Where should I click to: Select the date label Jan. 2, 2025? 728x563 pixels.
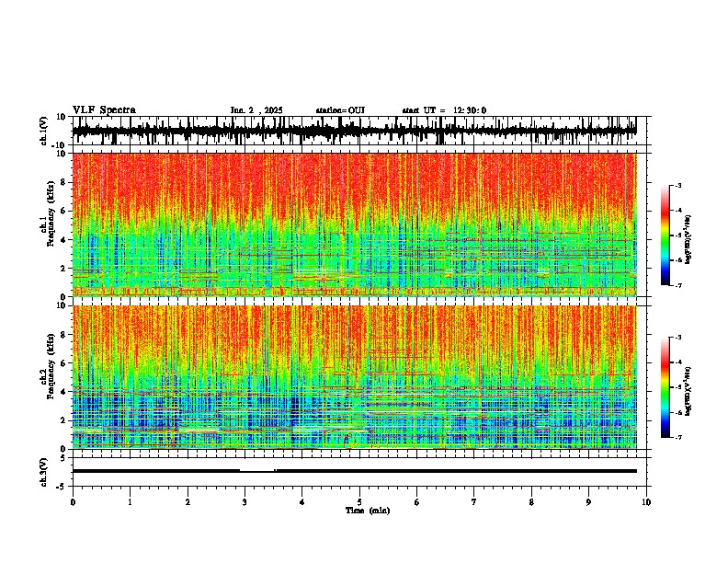click(x=256, y=110)
